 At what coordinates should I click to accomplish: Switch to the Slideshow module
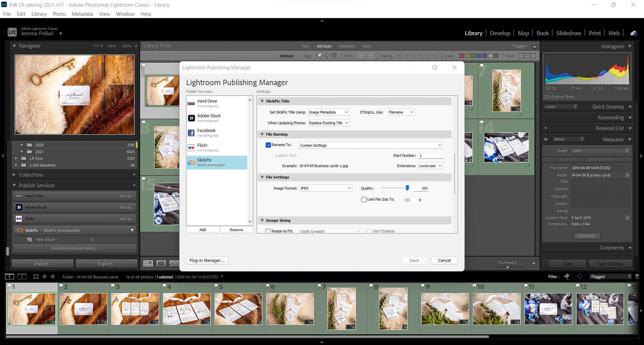569,33
